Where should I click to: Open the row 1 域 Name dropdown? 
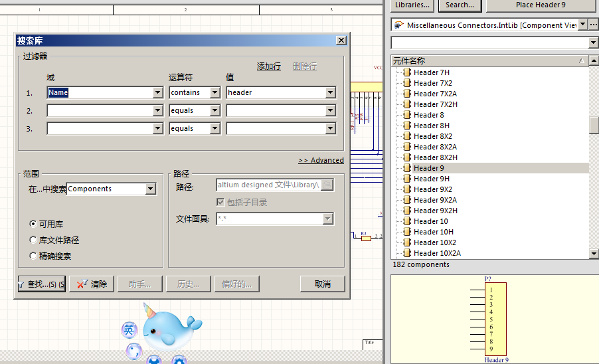(x=157, y=92)
